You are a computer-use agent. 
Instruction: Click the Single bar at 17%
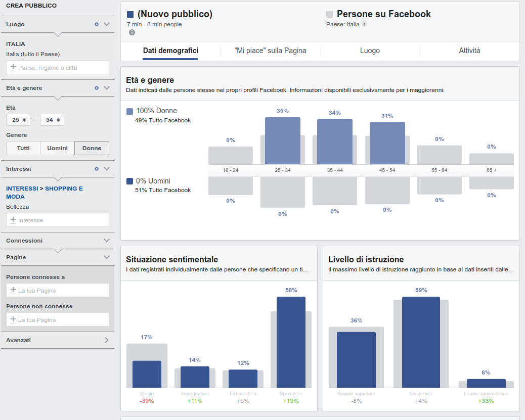147,374
